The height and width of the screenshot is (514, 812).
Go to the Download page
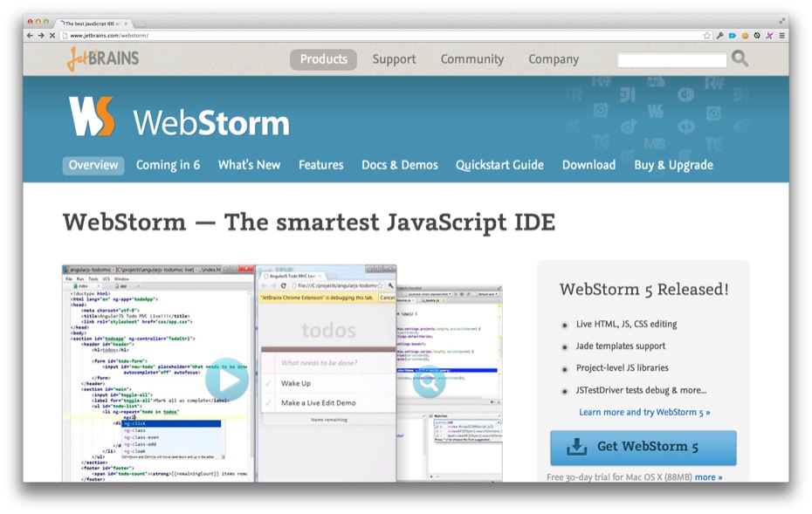tap(588, 165)
